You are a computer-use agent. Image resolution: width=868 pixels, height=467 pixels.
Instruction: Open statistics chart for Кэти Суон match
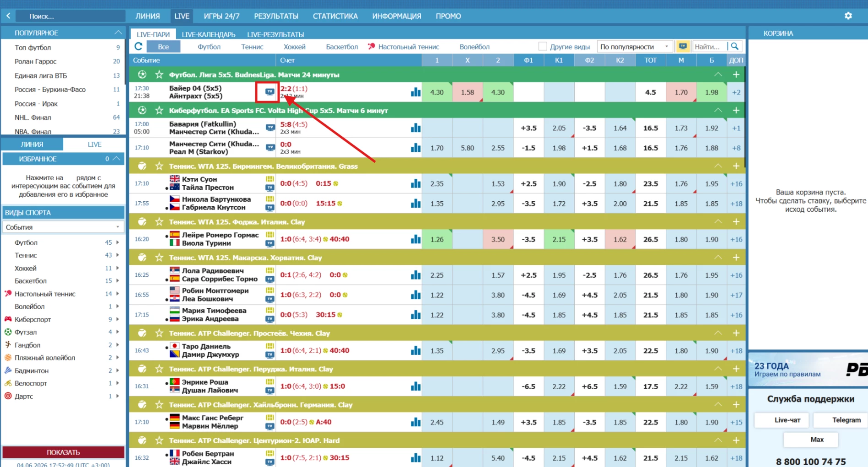point(415,183)
